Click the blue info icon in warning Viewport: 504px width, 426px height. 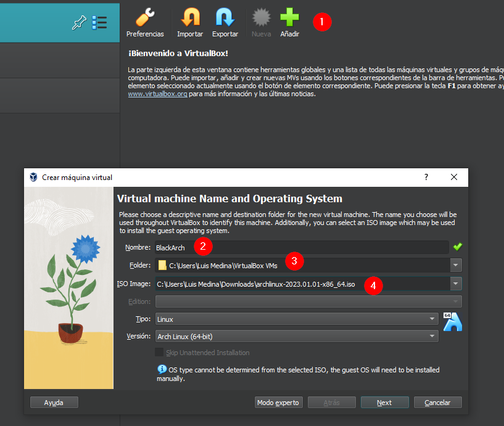pos(162,369)
